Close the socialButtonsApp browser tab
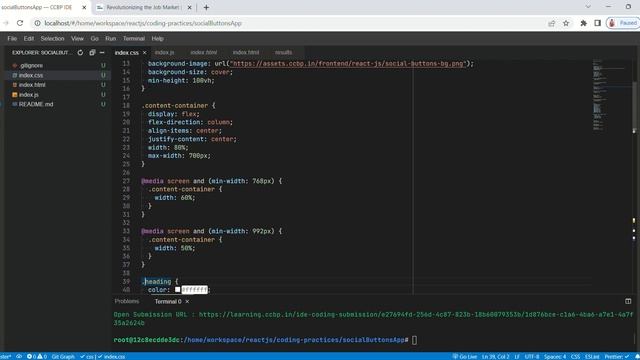The height and width of the screenshot is (360, 640). point(84,7)
